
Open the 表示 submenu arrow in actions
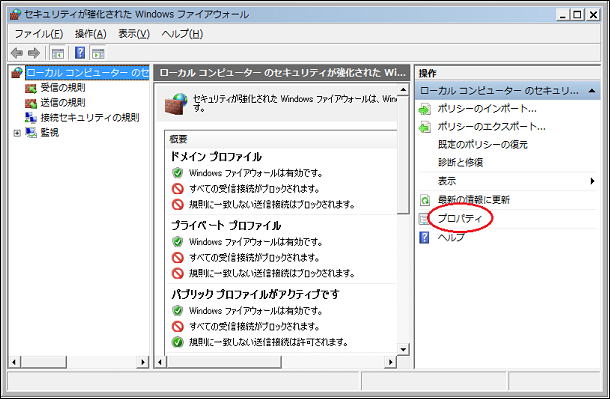592,181
